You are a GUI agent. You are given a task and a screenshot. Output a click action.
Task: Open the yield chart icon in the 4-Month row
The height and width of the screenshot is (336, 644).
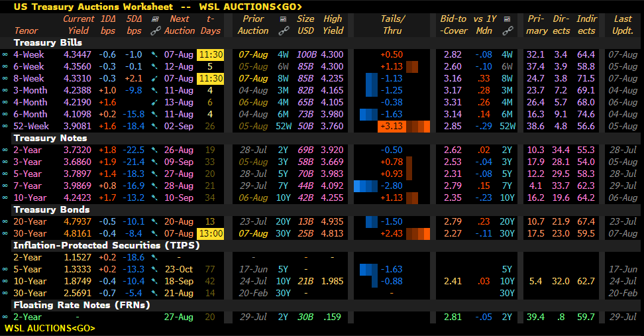click(154, 102)
